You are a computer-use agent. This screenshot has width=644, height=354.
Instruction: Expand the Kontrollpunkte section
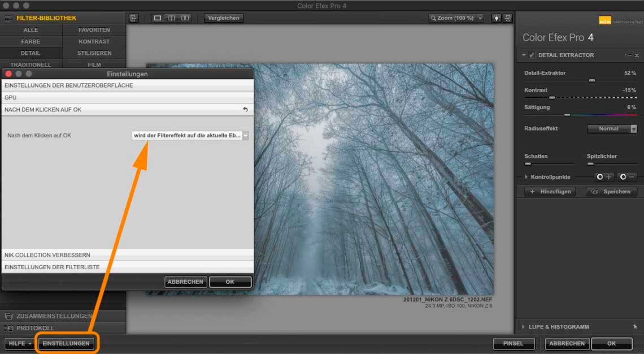pos(526,177)
